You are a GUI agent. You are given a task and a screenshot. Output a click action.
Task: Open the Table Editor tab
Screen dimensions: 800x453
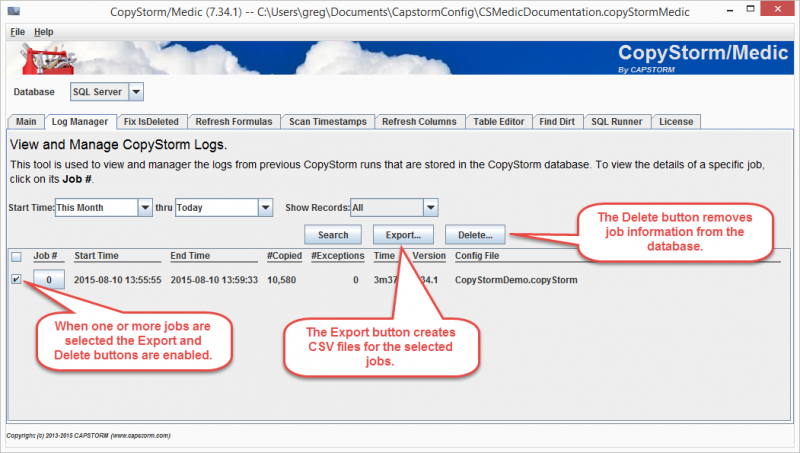coord(498,121)
